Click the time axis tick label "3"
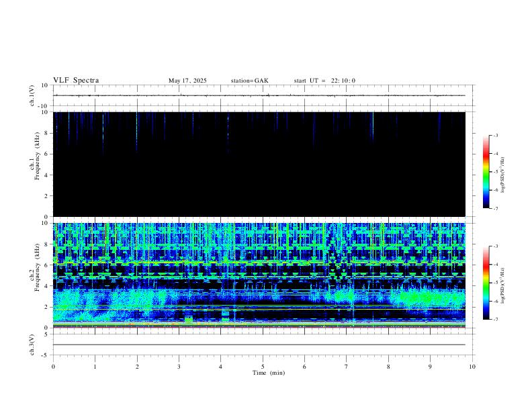 [x=179, y=367]
